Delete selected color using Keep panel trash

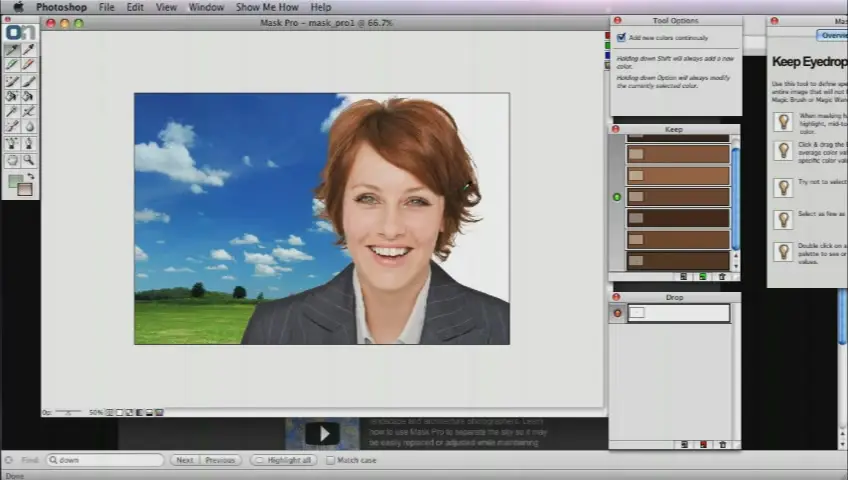pos(722,277)
